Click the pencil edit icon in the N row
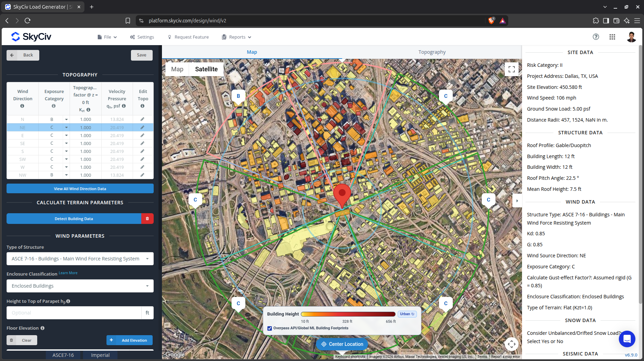644x361 pixels. [142, 119]
